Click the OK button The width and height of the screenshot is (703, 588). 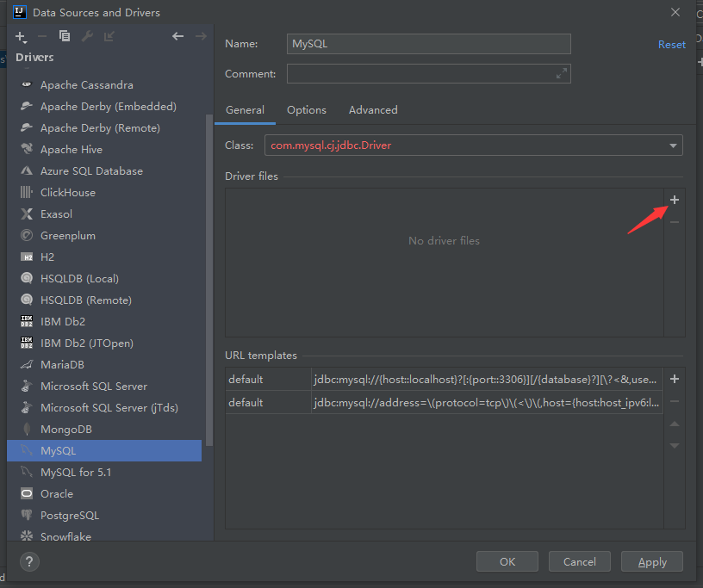[x=507, y=561]
